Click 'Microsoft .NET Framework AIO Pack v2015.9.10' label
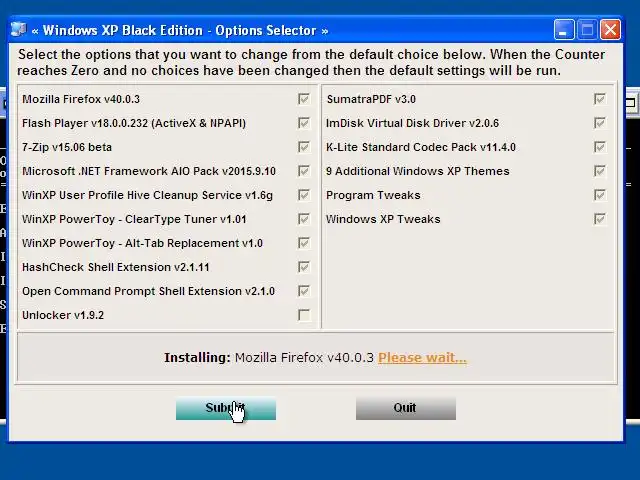This screenshot has height=480, width=640. (x=149, y=171)
